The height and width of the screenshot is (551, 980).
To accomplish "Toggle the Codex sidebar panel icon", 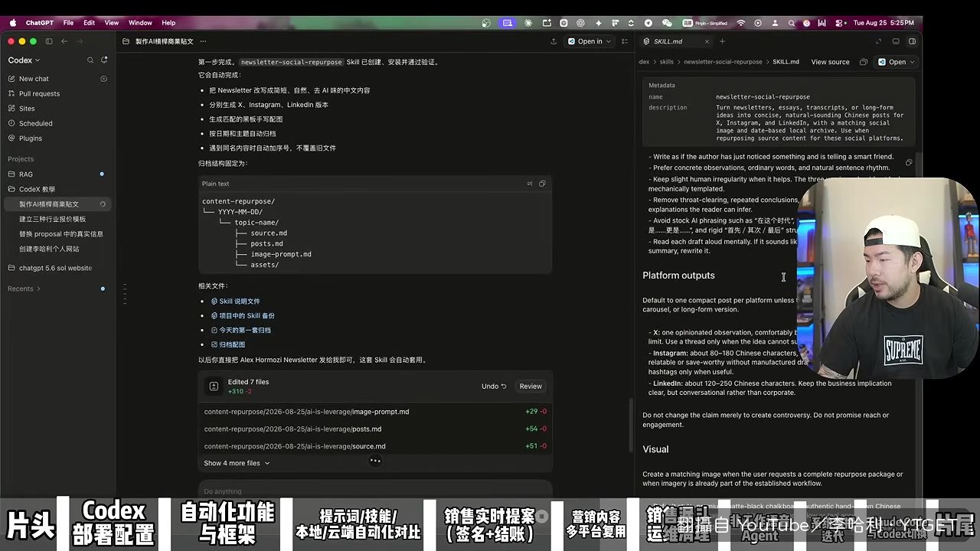I will coord(49,41).
